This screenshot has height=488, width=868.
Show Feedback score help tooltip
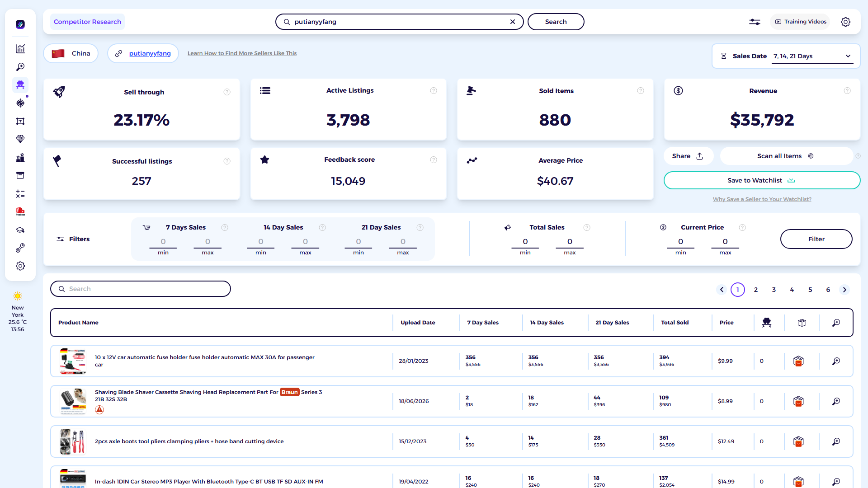[434, 160]
